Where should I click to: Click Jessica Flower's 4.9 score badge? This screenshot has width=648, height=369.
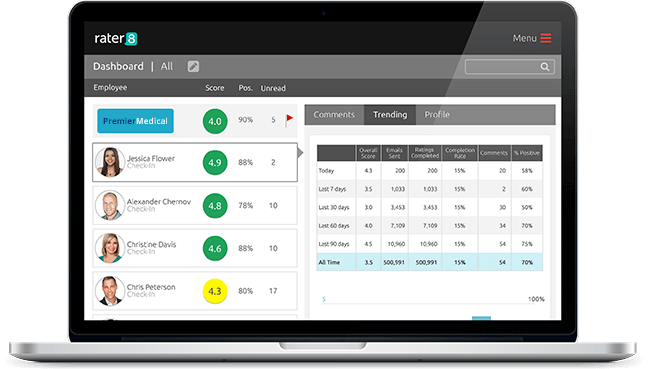(x=215, y=162)
